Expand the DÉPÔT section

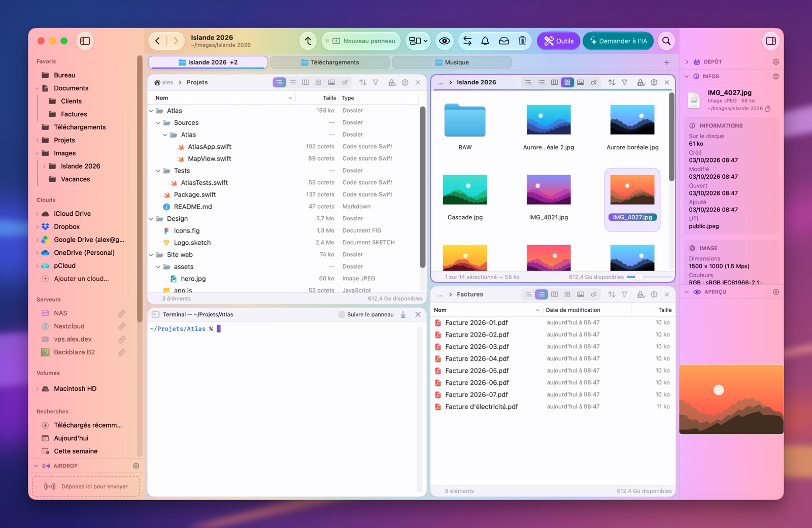click(x=687, y=62)
